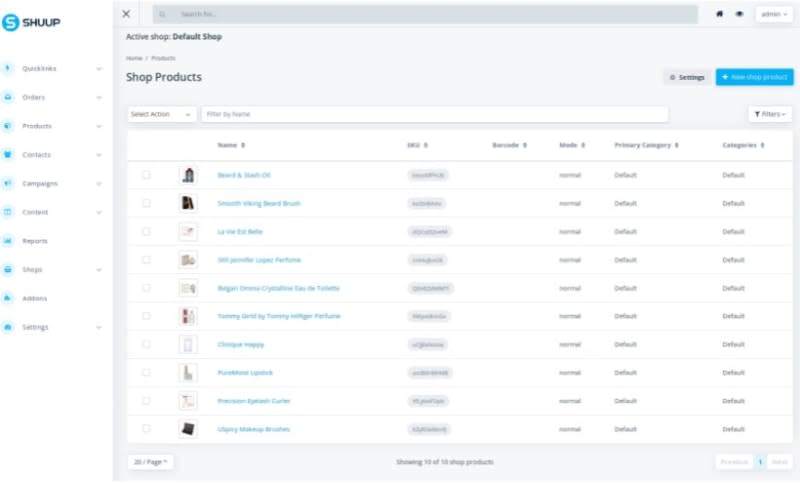Open the Select Action dropdown

pyautogui.click(x=161, y=114)
